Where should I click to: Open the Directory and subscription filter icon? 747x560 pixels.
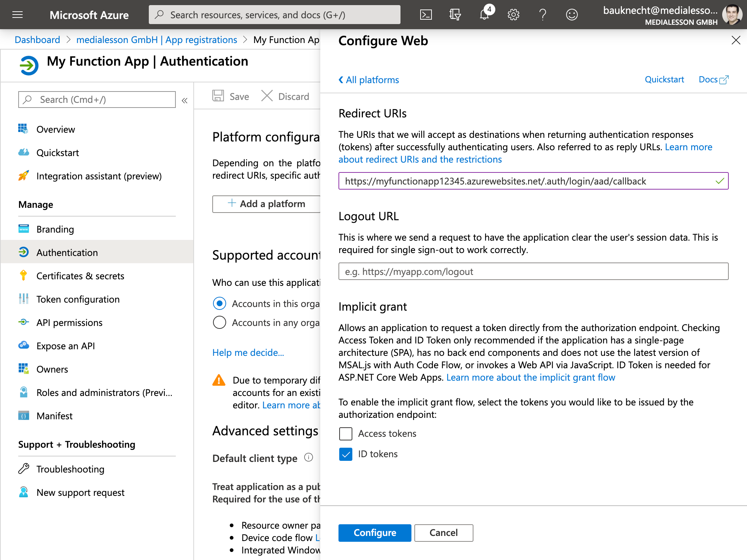point(455,15)
